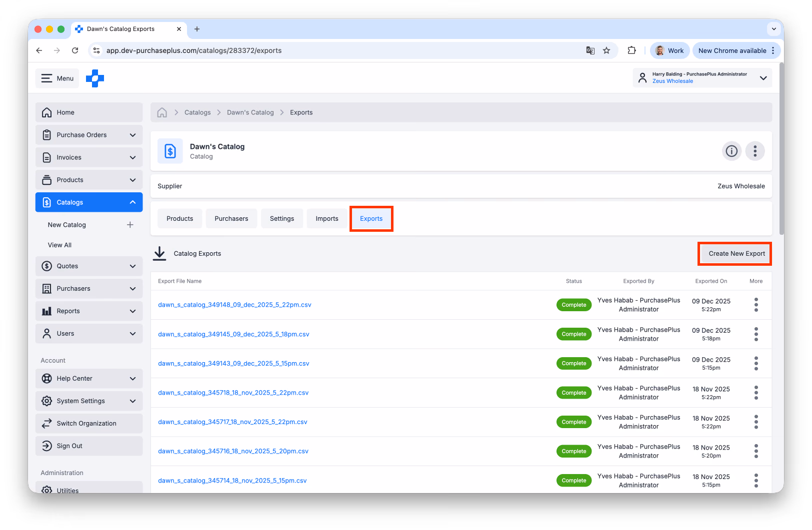Click the browser address bar URL
812x530 pixels.
coord(194,50)
